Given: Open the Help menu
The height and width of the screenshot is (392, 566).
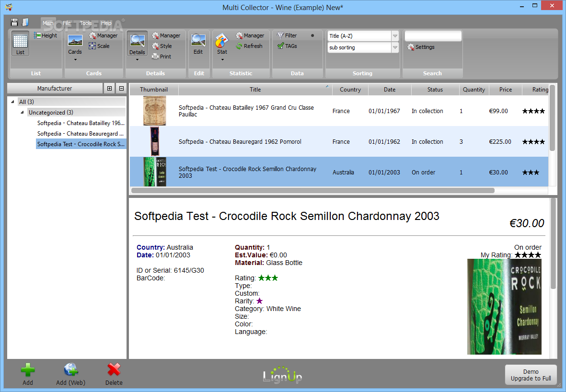Looking at the screenshot, I should point(106,23).
